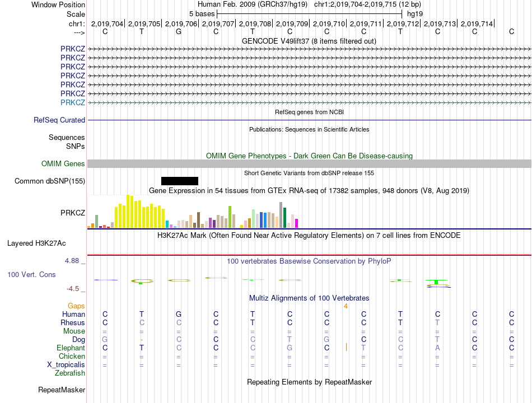This screenshot has height=403, width=532.
Task: Click the gray OMIM Genes bar
Action: (x=310, y=164)
